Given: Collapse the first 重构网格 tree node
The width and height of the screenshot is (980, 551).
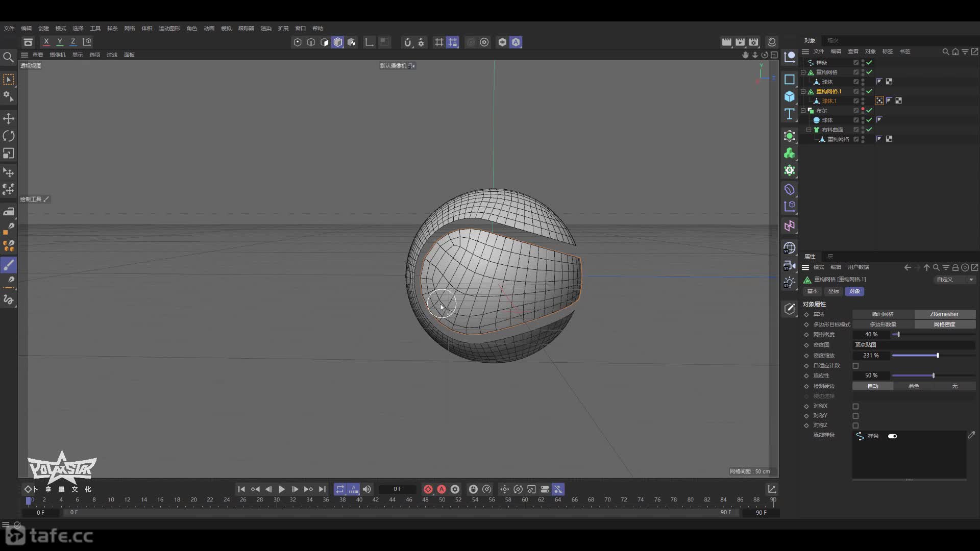Looking at the screenshot, I should coord(803,72).
